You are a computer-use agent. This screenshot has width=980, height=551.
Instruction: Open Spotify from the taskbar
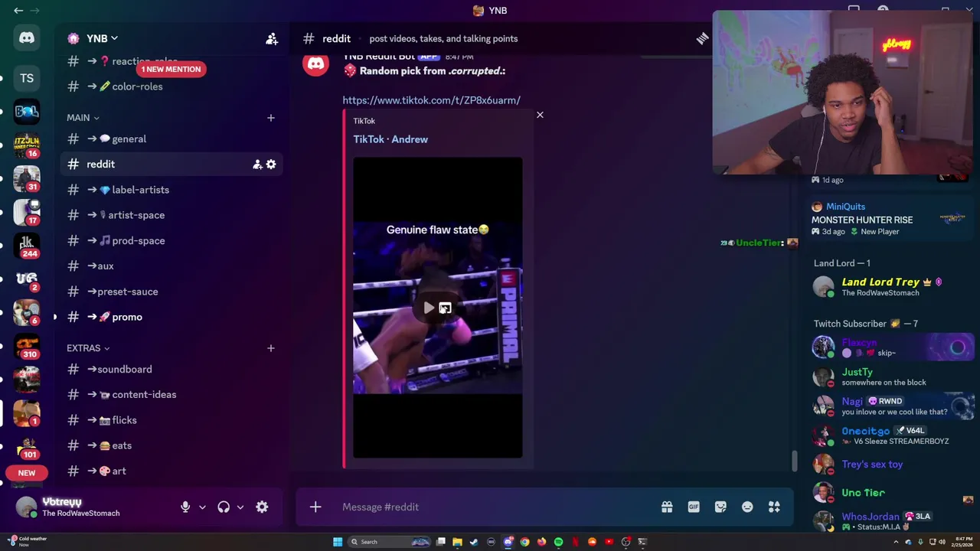[558, 542]
